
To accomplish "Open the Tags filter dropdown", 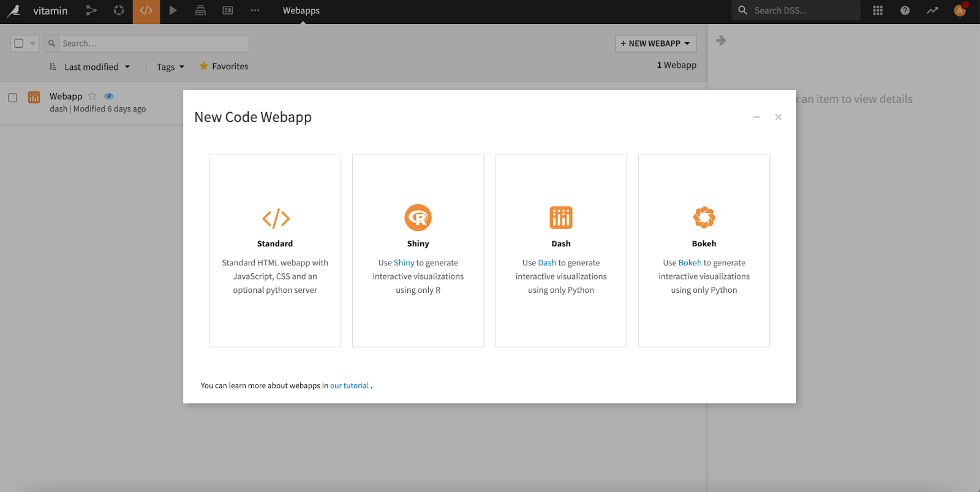I will [x=170, y=67].
